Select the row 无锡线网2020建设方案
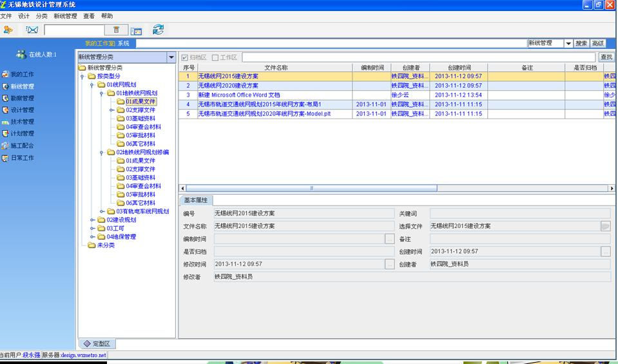 click(227, 85)
